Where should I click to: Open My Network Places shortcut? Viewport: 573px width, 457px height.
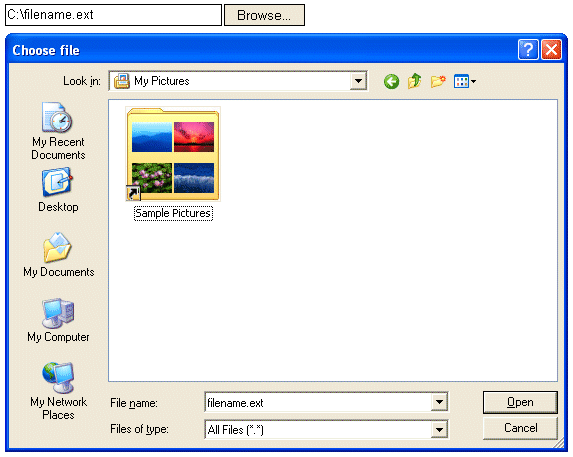pos(58,391)
